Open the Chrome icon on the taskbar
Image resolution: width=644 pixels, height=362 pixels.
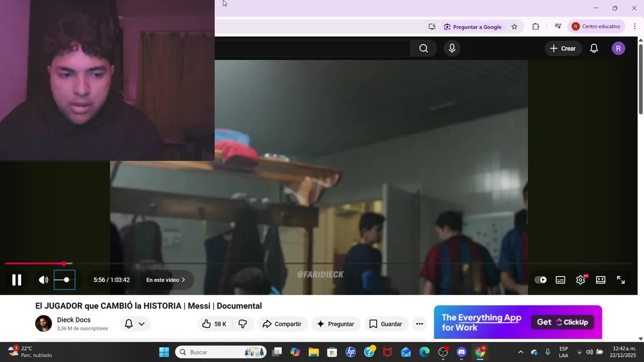(480, 352)
